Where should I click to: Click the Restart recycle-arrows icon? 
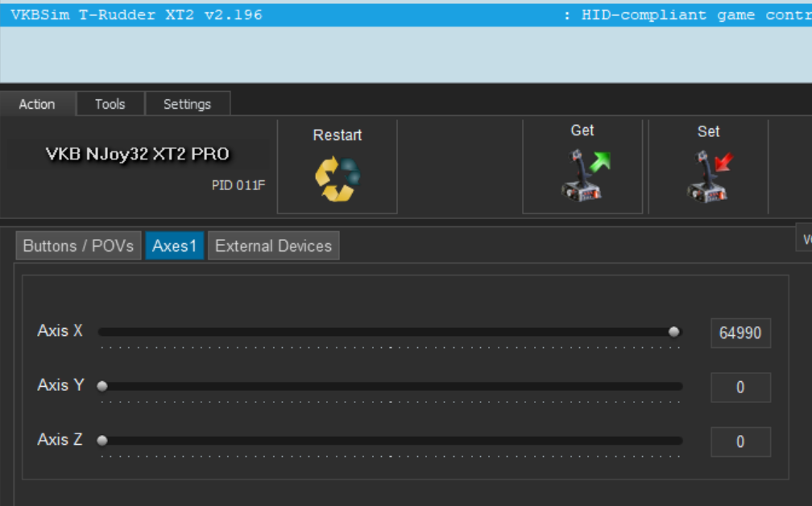pyautogui.click(x=338, y=179)
